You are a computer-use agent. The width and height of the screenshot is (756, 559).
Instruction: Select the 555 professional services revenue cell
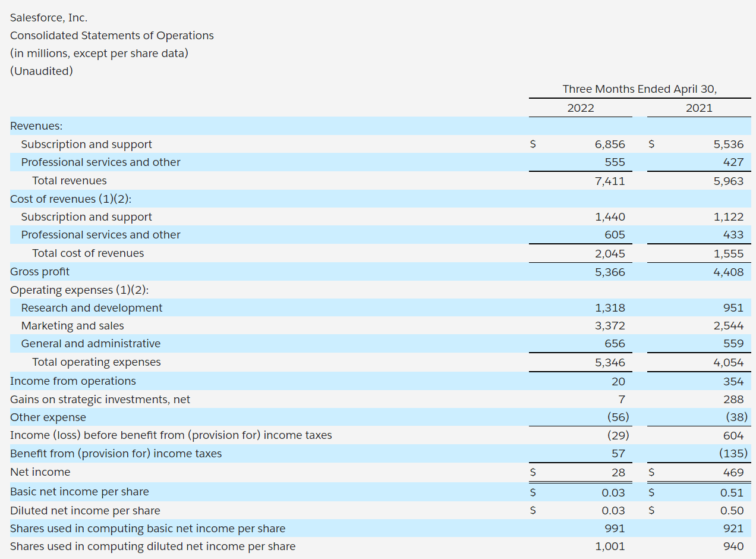tap(615, 162)
